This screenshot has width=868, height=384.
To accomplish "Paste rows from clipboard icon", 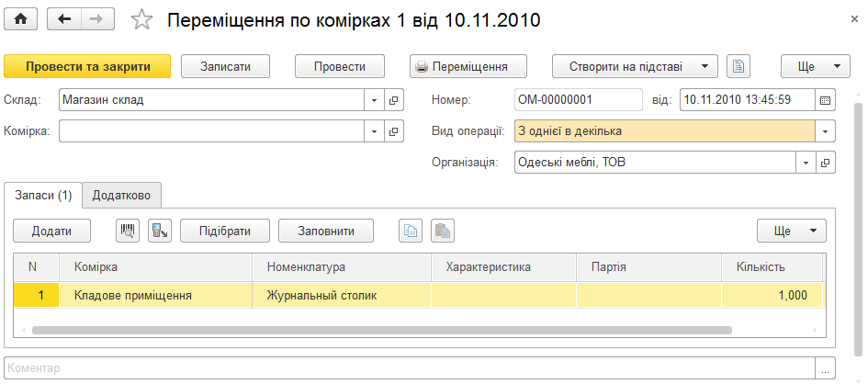I will [443, 231].
